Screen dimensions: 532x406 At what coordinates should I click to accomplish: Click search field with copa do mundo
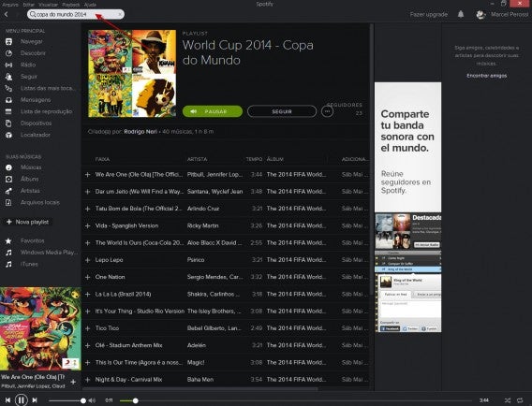[76, 14]
